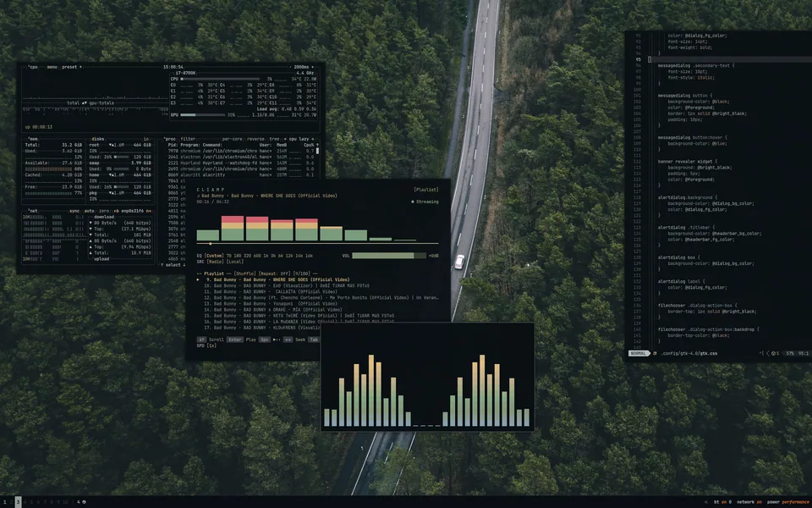Toggle [Shuffle] in the playlist header
The image size is (812, 508).
click(244, 273)
